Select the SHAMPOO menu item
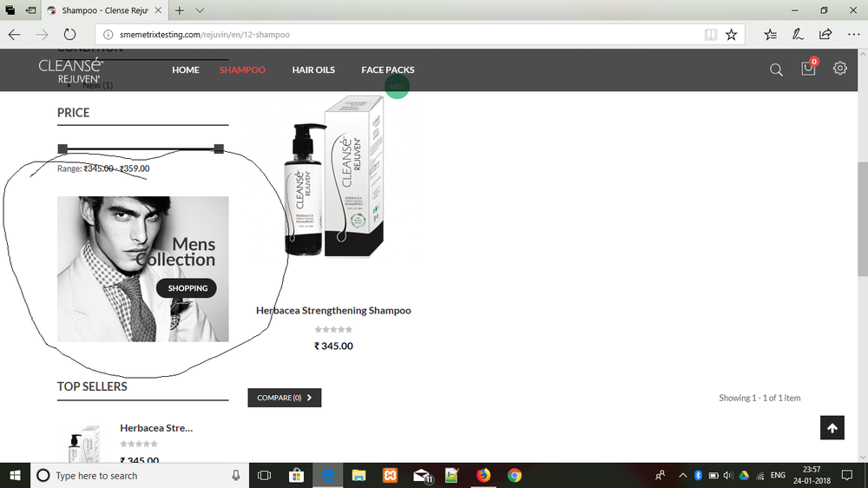Image resolution: width=868 pixels, height=488 pixels. pos(242,69)
